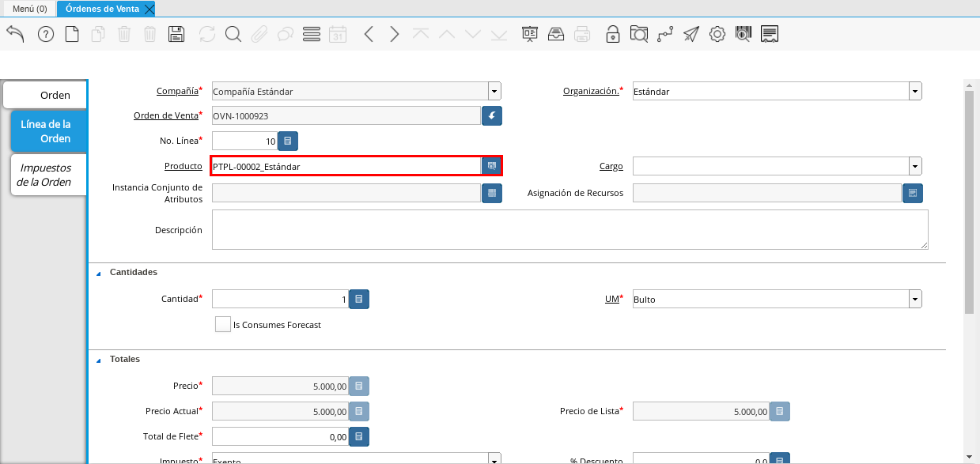This screenshot has height=464, width=980.
Task: Switch to the Menú (0) tab
Action: tap(29, 9)
